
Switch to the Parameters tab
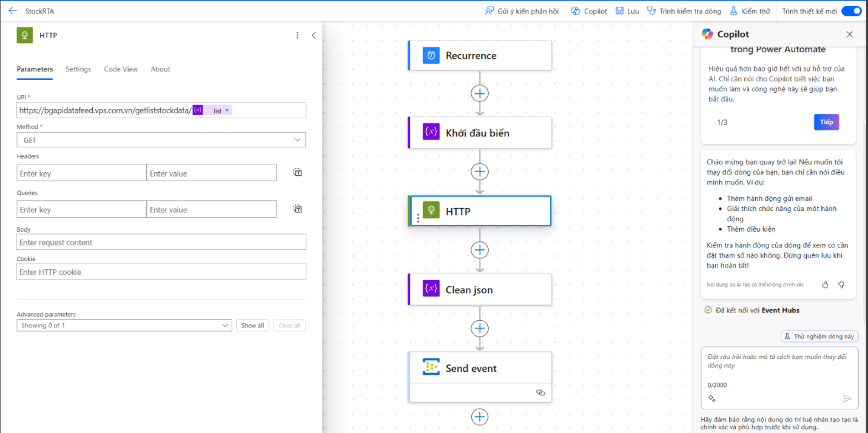pyautogui.click(x=35, y=69)
